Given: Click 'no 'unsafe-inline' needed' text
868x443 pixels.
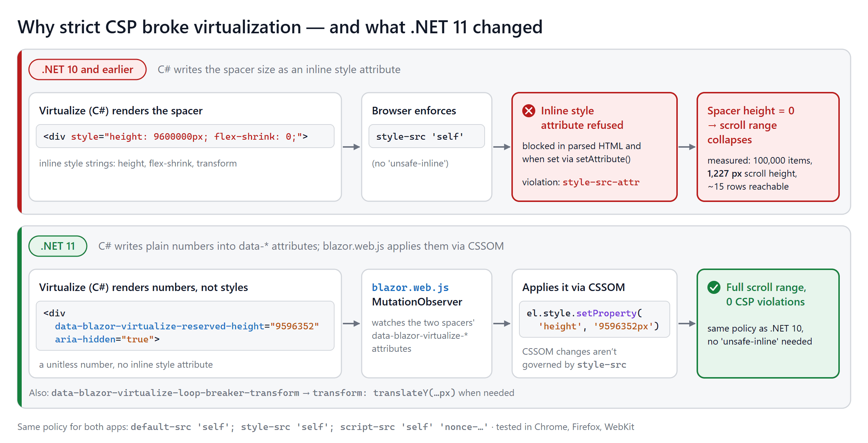Looking at the screenshot, I should pos(760,342).
